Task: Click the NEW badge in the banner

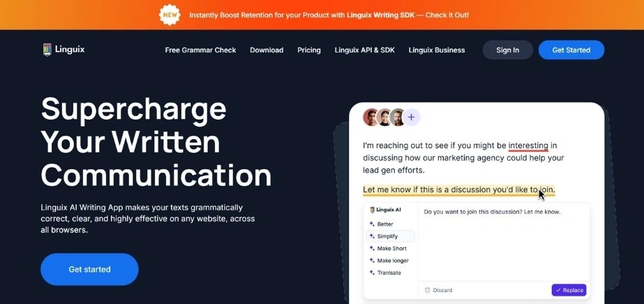Action: tap(170, 15)
